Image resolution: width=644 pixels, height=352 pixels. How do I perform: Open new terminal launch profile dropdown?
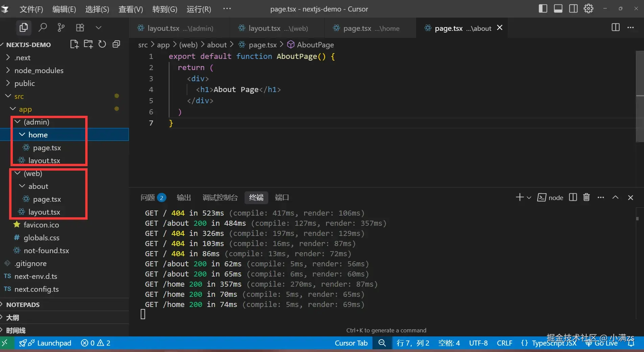(529, 198)
